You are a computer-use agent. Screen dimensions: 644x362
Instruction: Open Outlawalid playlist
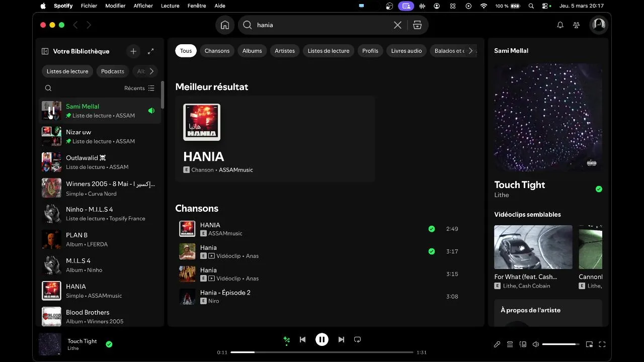pos(101,162)
